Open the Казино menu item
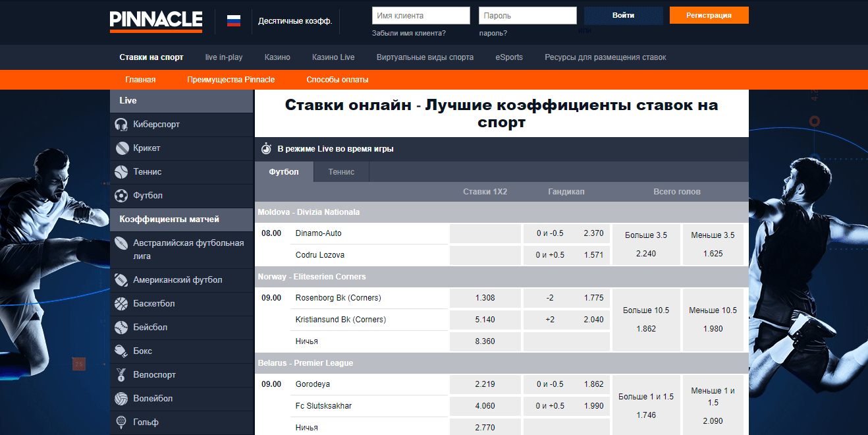Viewport: 868px width, 435px height. [x=277, y=57]
